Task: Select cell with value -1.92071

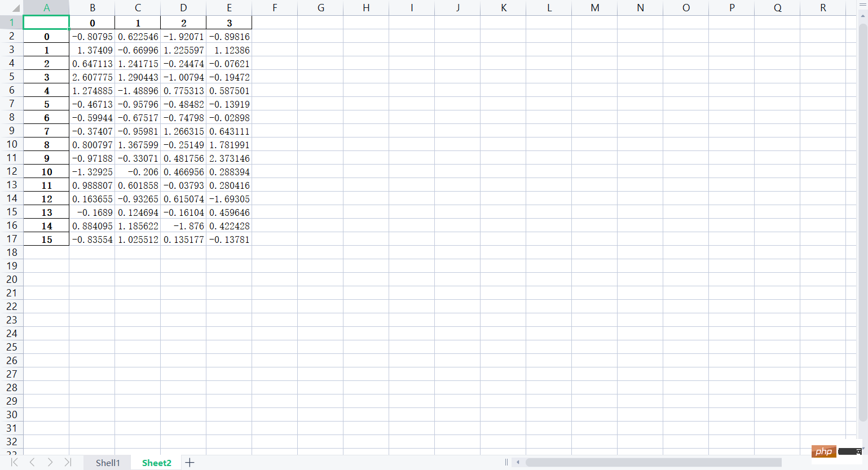Action: pos(184,37)
